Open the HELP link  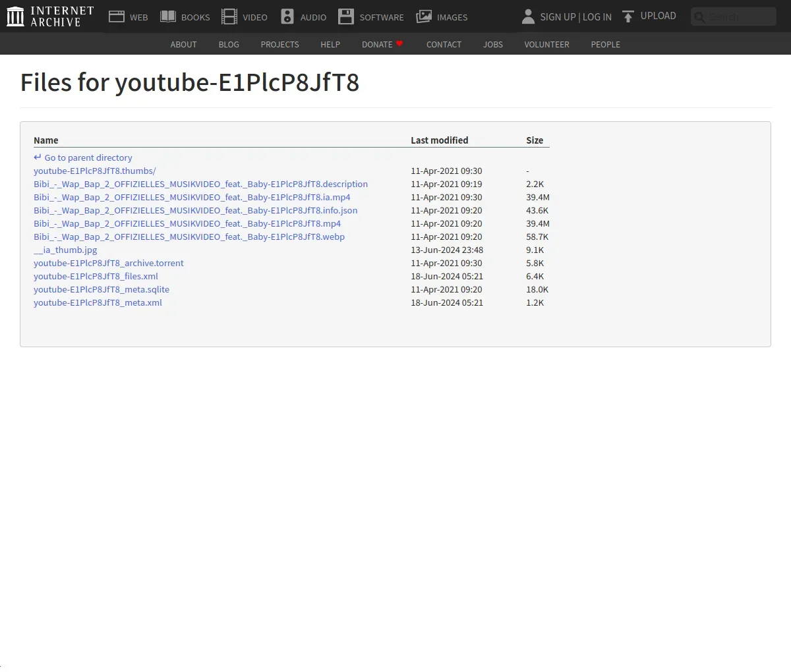click(x=330, y=44)
